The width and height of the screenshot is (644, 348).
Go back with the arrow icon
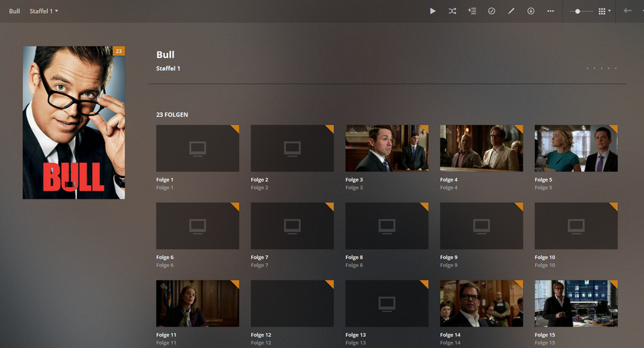[x=627, y=11]
